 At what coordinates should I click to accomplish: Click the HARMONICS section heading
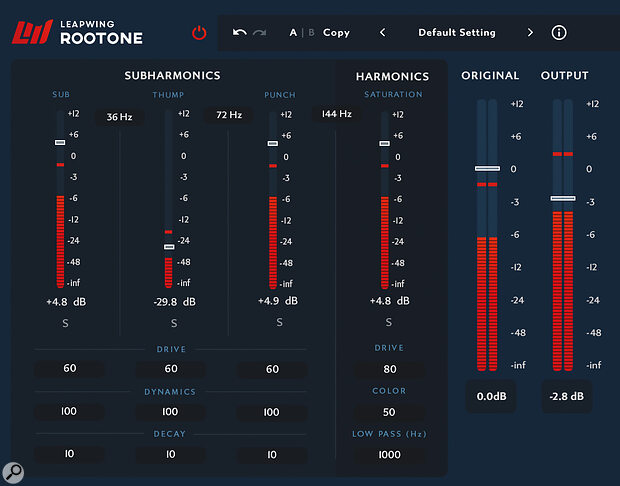point(392,76)
